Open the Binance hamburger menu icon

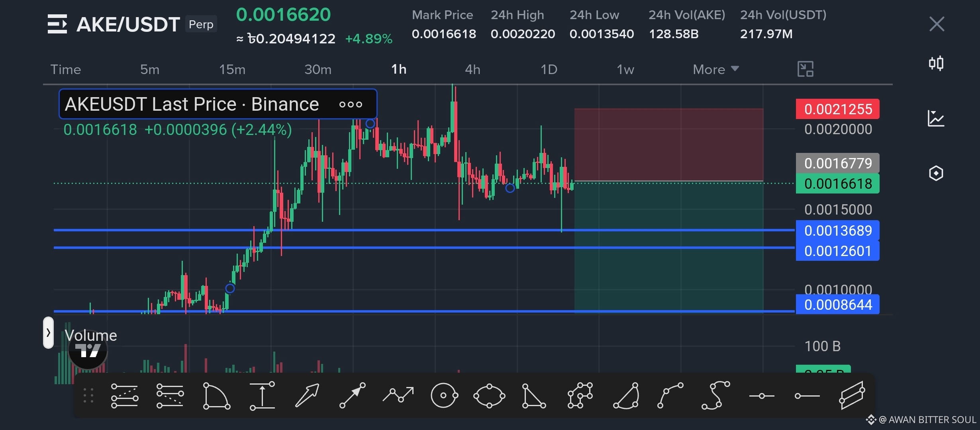[x=57, y=24]
